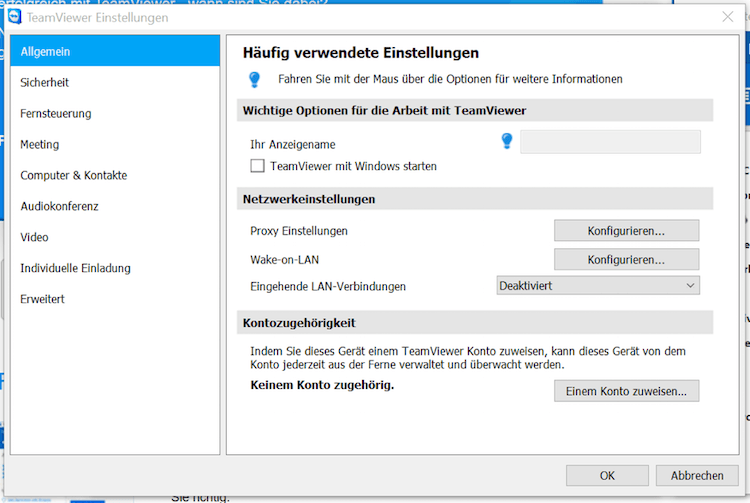The width and height of the screenshot is (750, 503).
Task: Click Einem Konto zuweisen button
Action: (x=626, y=391)
